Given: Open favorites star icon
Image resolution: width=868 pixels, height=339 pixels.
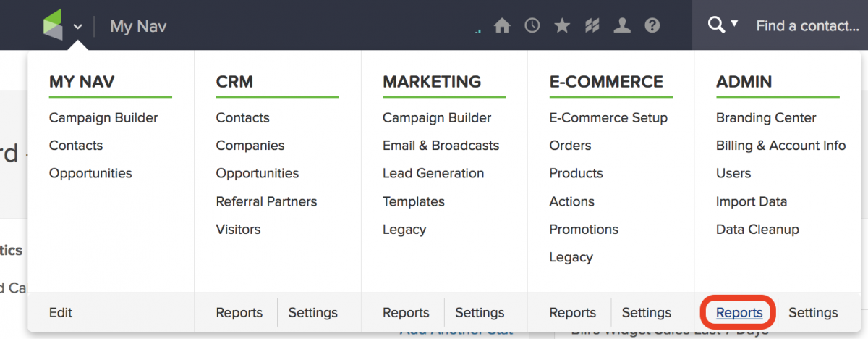Looking at the screenshot, I should pyautogui.click(x=562, y=26).
